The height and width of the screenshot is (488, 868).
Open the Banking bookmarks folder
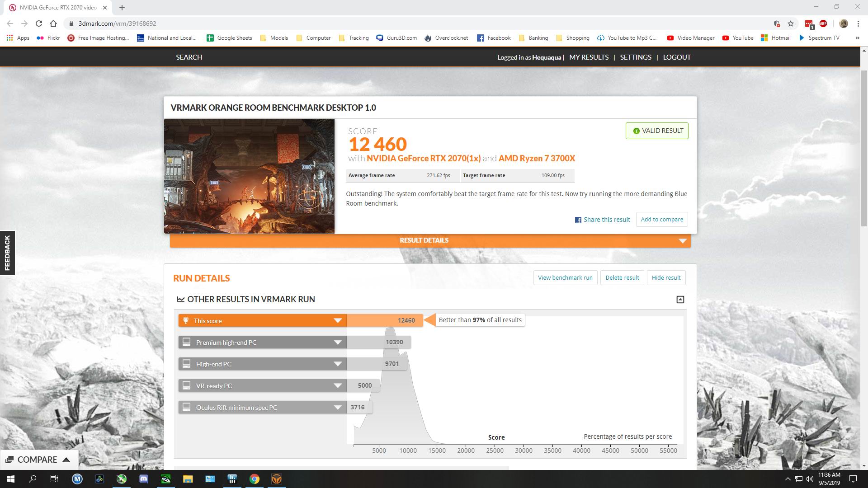tap(533, 38)
